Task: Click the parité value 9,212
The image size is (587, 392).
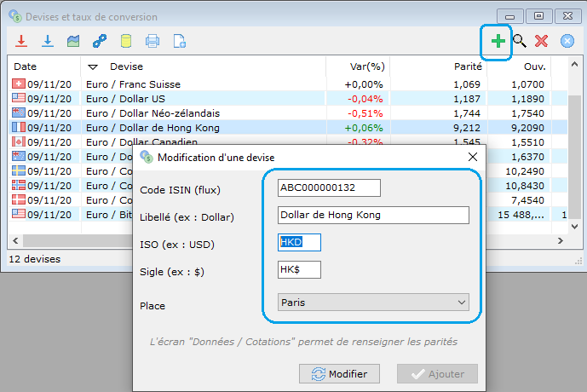Action: [467, 128]
